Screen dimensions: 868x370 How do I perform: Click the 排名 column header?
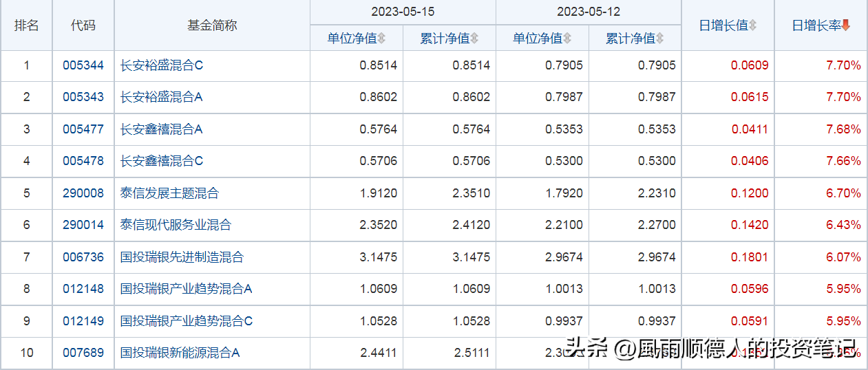pyautogui.click(x=27, y=25)
